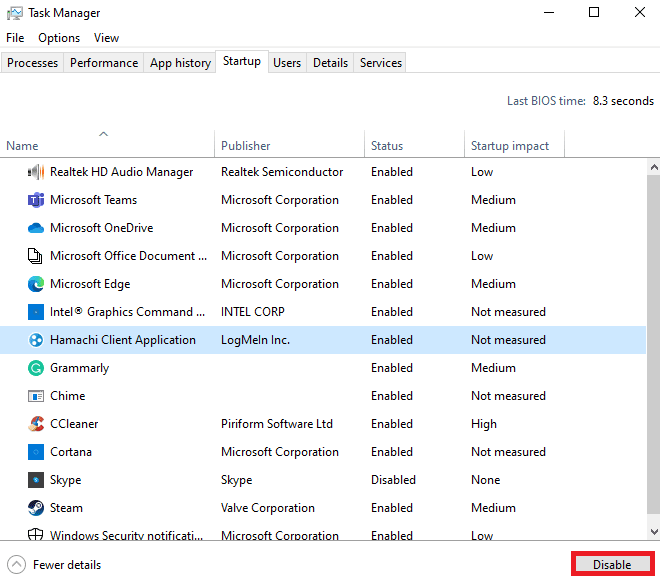Collapse view with Fewer details arrow
Image resolution: width=660 pixels, height=587 pixels.
(x=16, y=565)
